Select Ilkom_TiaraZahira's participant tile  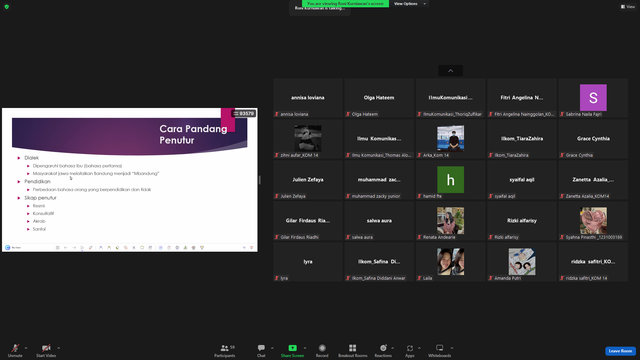tap(522, 139)
